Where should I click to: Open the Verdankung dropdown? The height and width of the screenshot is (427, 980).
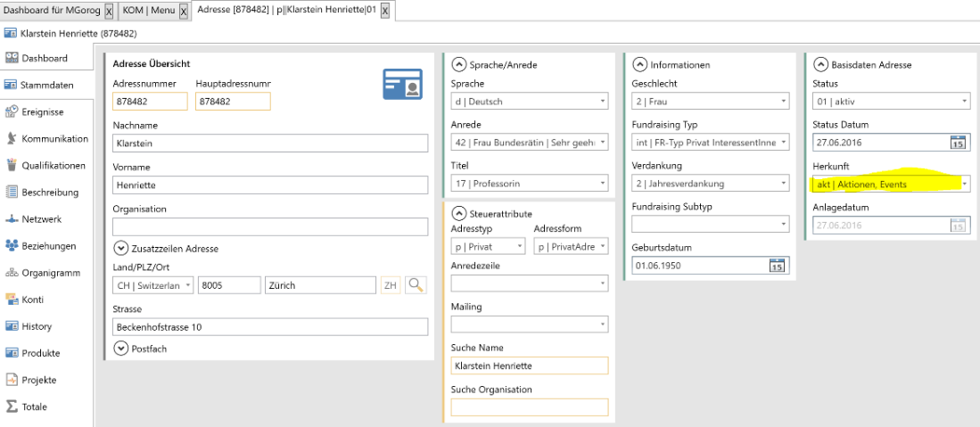point(784,184)
